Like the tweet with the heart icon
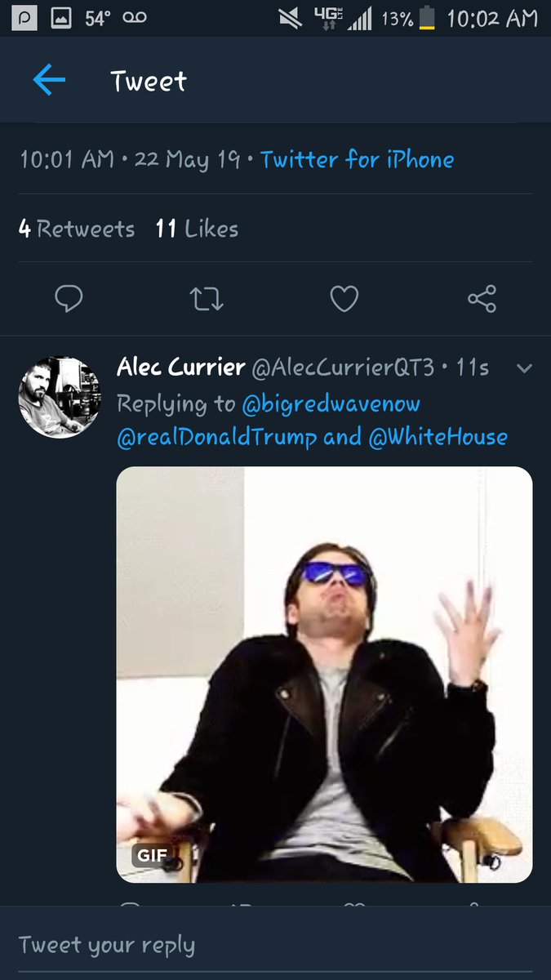The width and height of the screenshot is (551, 980). 344,299
